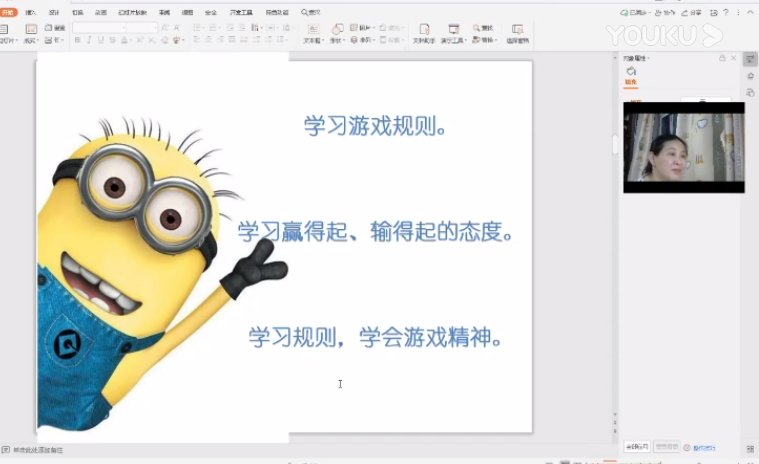Open the 幻灯片放映 Slide Show tab

coord(133,13)
